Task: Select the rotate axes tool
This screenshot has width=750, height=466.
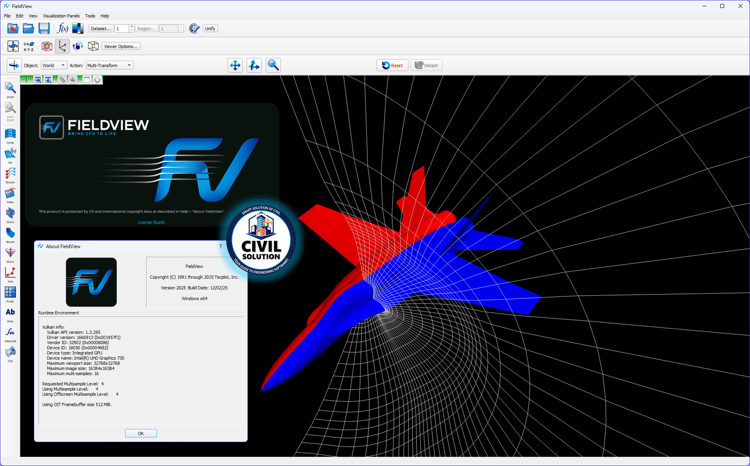Action: (254, 65)
